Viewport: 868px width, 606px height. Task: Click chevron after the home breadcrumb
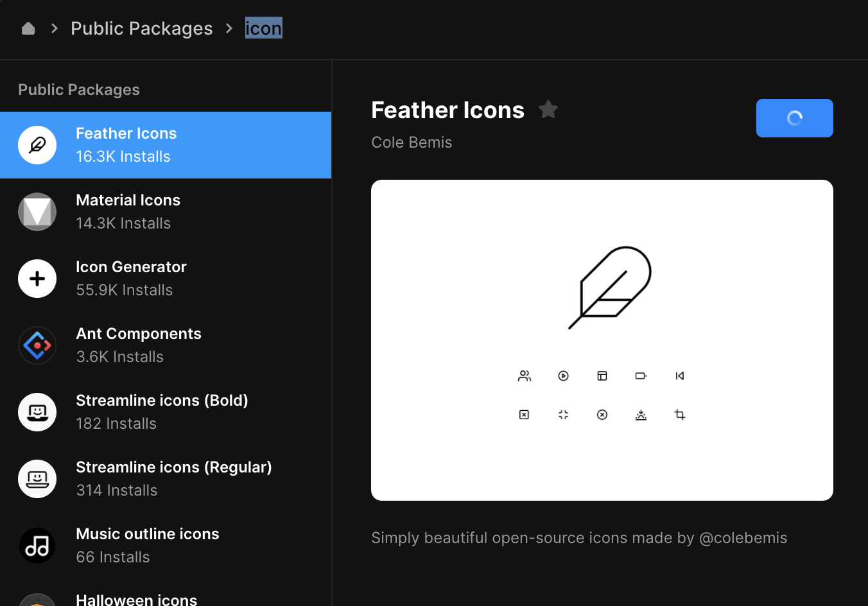pyautogui.click(x=55, y=28)
